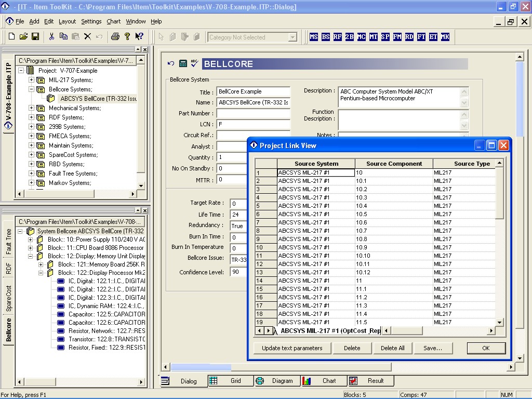Viewport: 532px width, 399px height.
Task: Click the Copy toolbar icon
Action: pyautogui.click(x=63, y=36)
